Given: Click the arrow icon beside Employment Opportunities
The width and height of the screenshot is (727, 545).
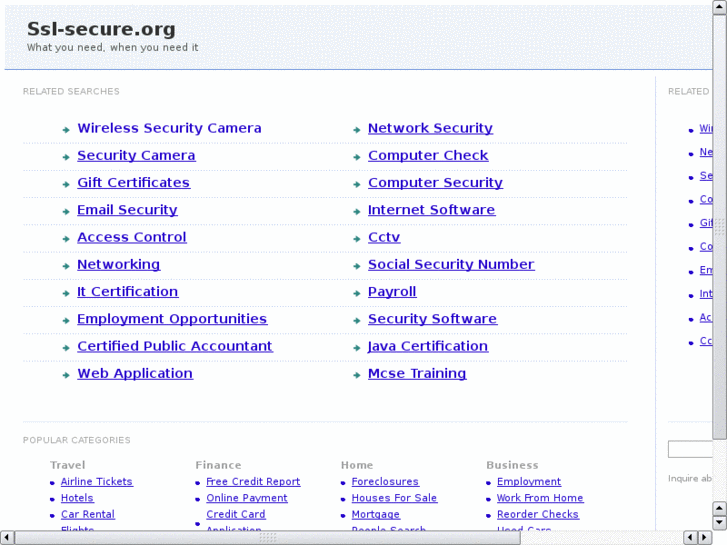Looking at the screenshot, I should pyautogui.click(x=66, y=321).
